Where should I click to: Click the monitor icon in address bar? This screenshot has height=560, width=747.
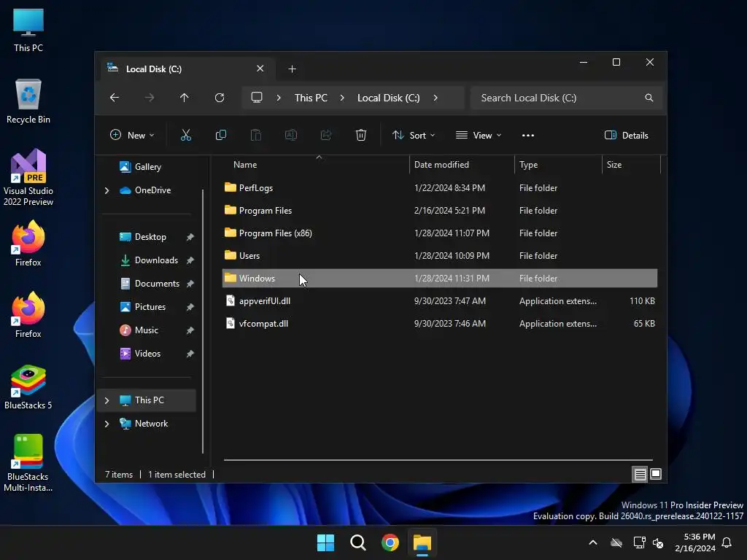(x=257, y=98)
